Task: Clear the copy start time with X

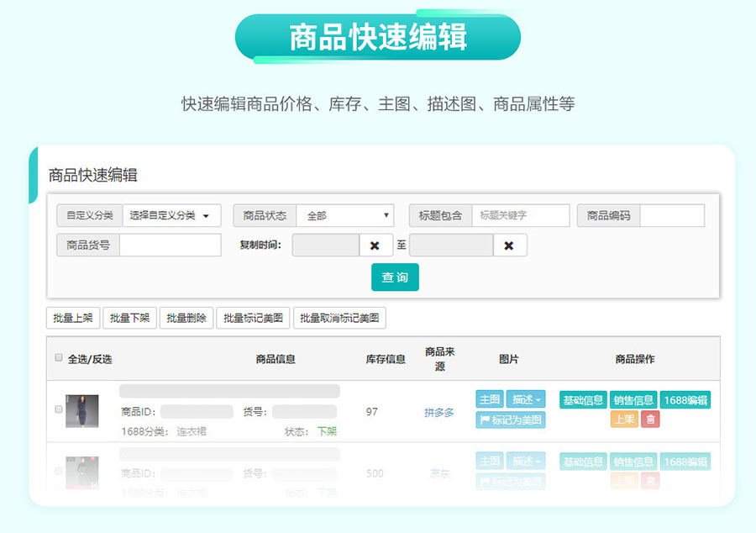Action: click(375, 245)
